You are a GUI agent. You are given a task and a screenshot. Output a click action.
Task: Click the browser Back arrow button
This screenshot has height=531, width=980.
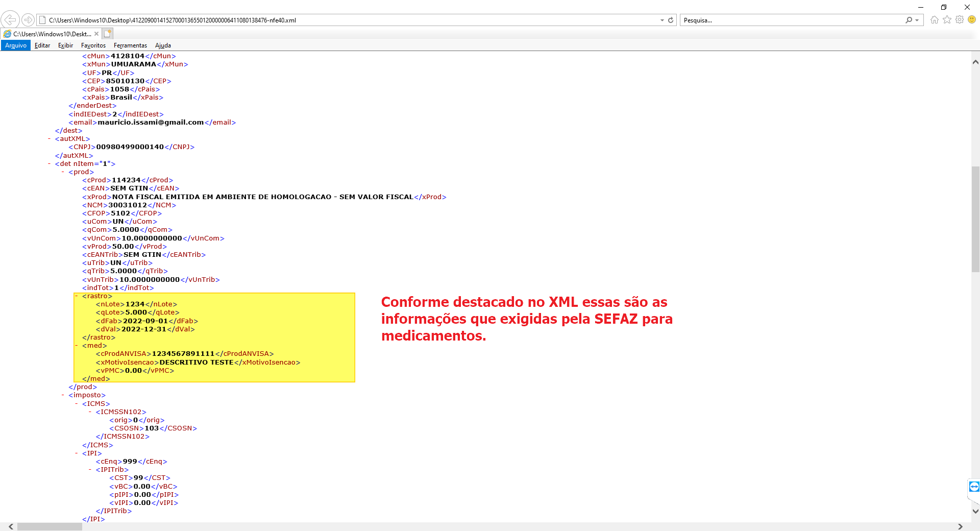[x=10, y=20]
